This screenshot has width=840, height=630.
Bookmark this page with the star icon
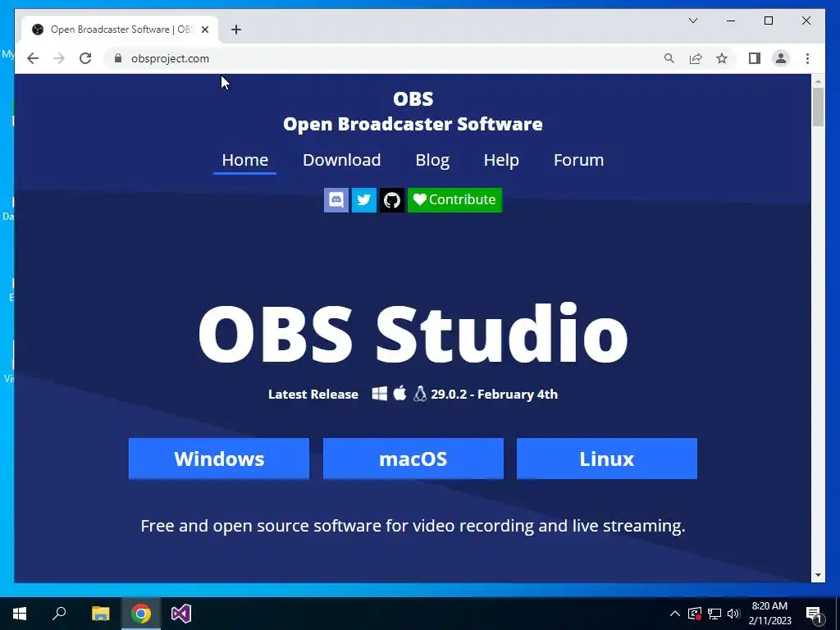coord(722,58)
